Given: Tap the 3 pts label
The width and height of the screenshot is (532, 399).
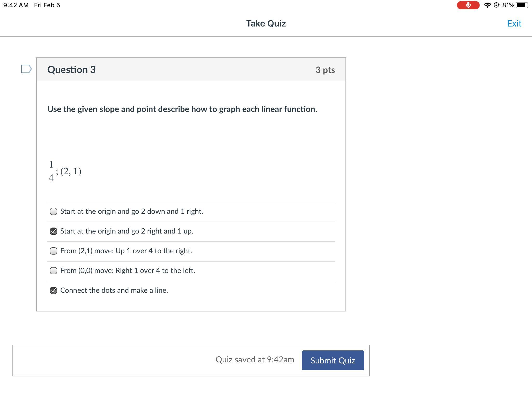Looking at the screenshot, I should pos(325,70).
